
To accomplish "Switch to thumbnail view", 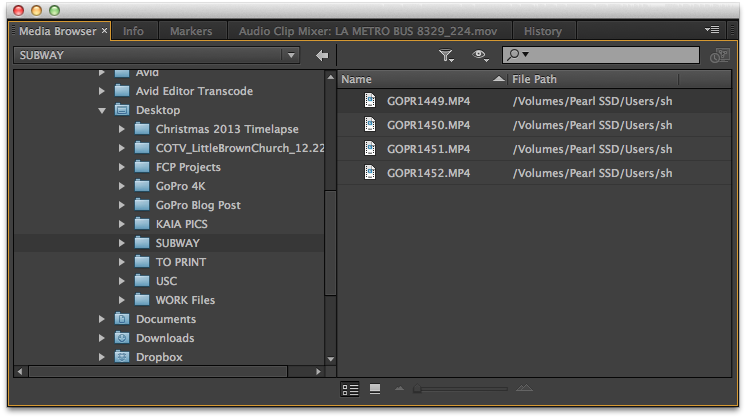I will [x=375, y=389].
